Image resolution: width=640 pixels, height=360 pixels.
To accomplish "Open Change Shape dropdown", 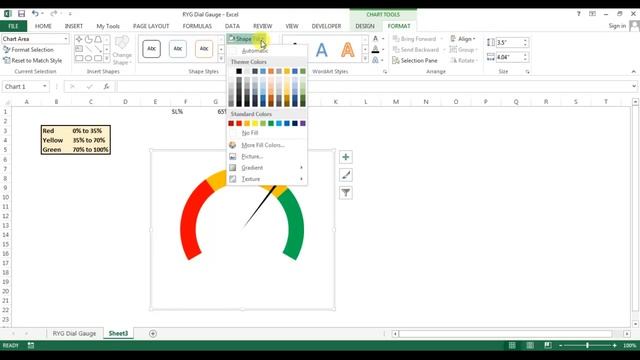I will 122,51.
